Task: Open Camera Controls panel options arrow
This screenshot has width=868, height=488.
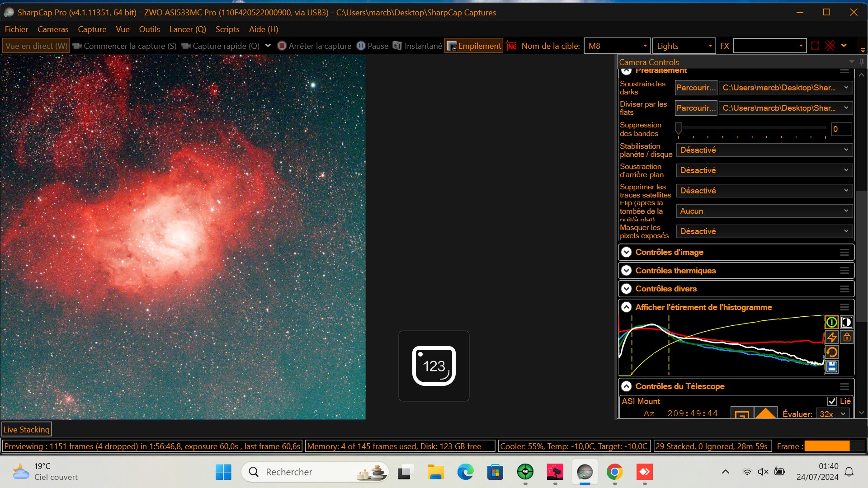Action: coord(852,62)
